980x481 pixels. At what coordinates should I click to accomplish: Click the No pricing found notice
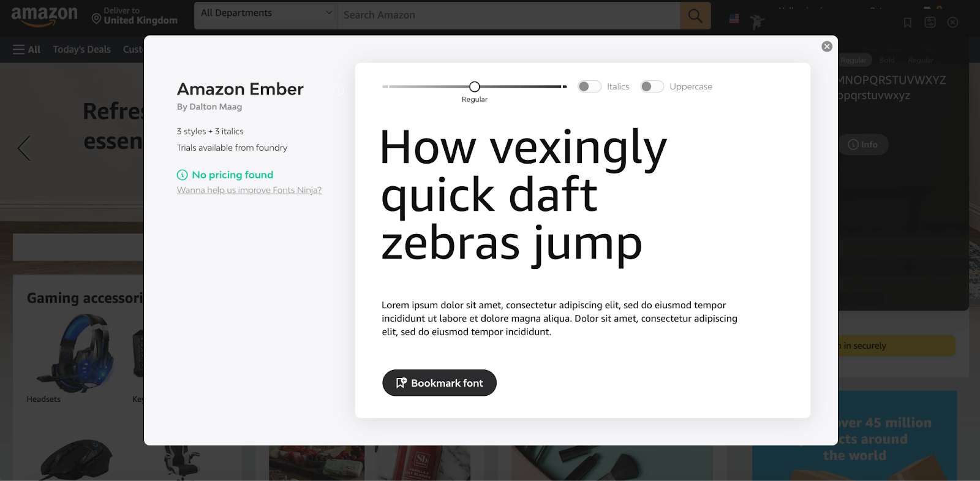tap(225, 175)
